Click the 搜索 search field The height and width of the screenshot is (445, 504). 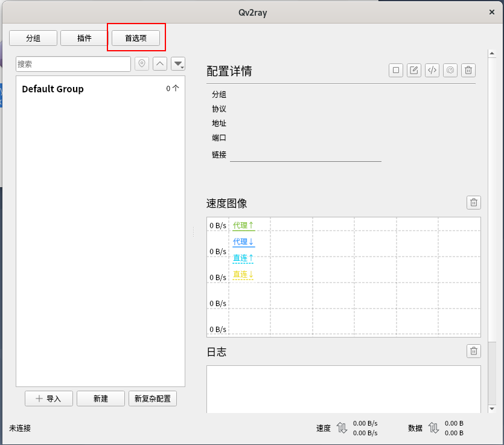click(73, 64)
